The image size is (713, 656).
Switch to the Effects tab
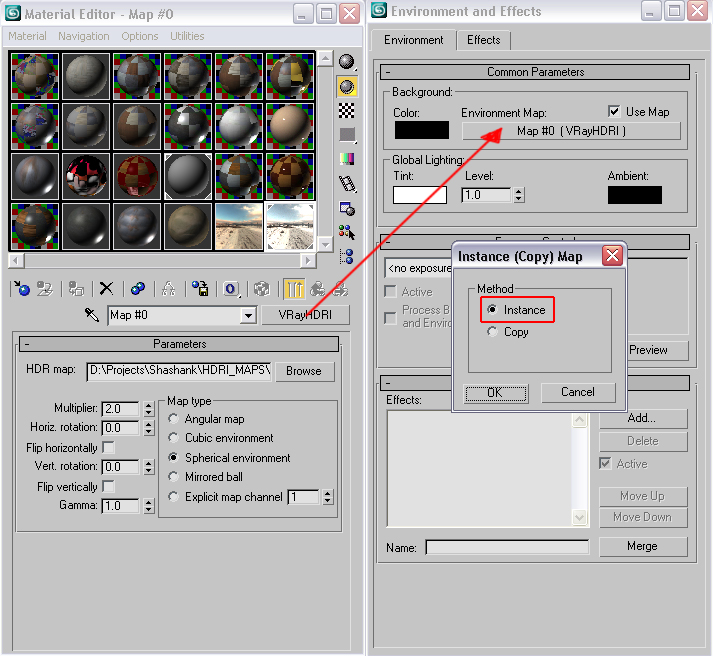point(483,40)
